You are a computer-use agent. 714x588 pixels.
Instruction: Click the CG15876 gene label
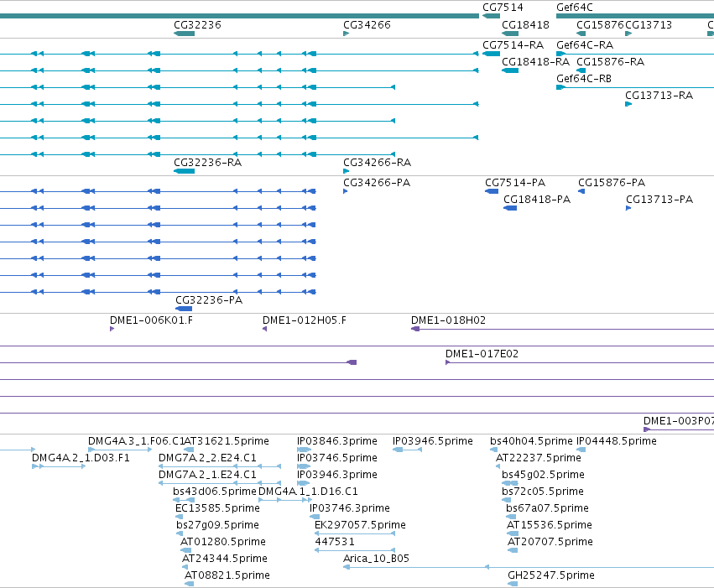tap(600, 25)
